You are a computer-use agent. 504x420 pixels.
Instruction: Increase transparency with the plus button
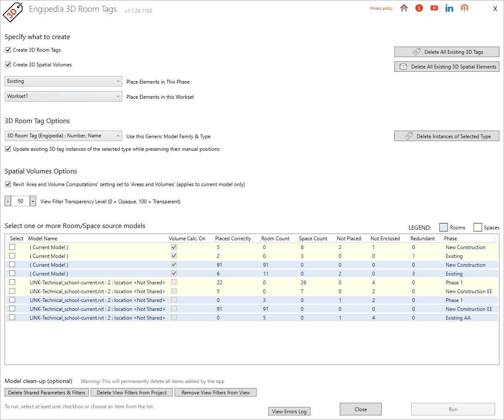point(33,201)
